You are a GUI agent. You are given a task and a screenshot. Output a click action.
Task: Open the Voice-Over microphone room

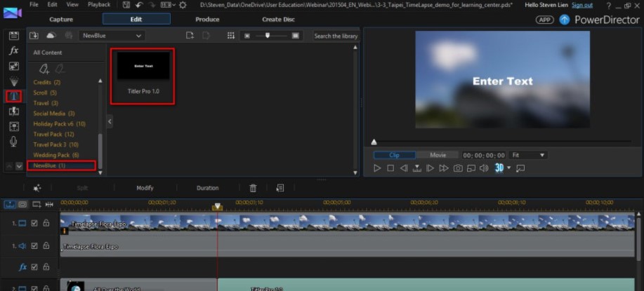point(14,142)
